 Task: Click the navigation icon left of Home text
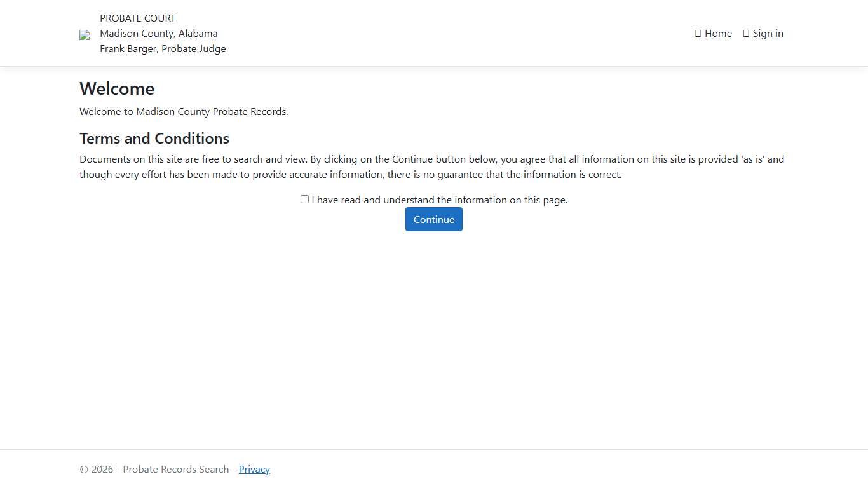697,33
